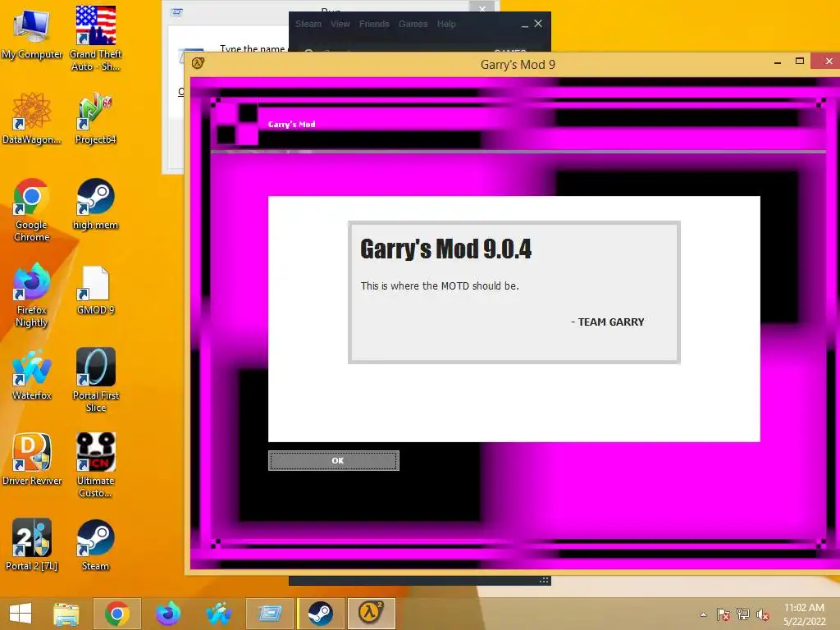Switch to Steam in the taskbar
The height and width of the screenshot is (630, 840).
pyautogui.click(x=321, y=614)
